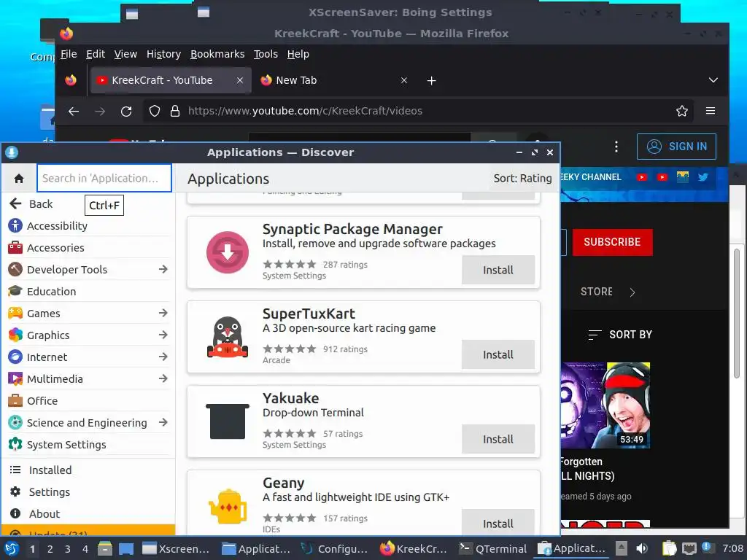Open Firefox Edit menu
The image size is (747, 560).
pyautogui.click(x=96, y=54)
